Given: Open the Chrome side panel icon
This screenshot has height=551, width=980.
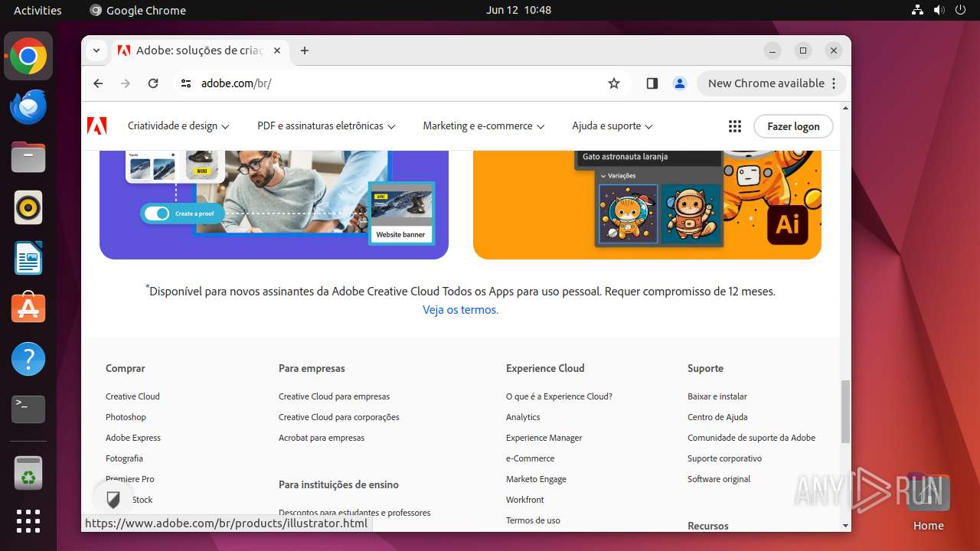Looking at the screenshot, I should (x=652, y=83).
